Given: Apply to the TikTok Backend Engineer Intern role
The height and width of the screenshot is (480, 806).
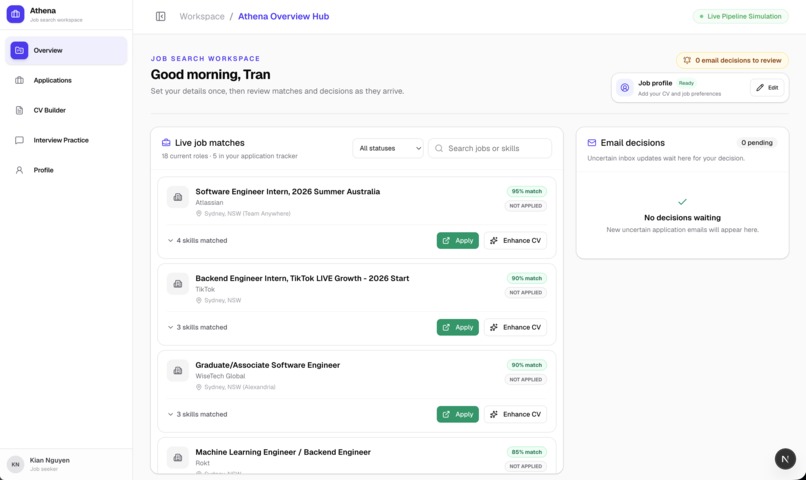Looking at the screenshot, I should pos(457,327).
